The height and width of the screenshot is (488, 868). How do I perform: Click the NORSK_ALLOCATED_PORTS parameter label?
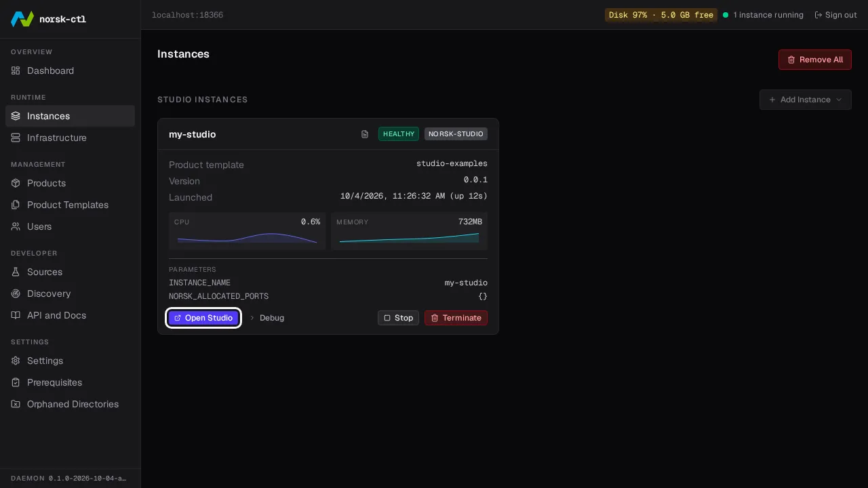pos(218,297)
